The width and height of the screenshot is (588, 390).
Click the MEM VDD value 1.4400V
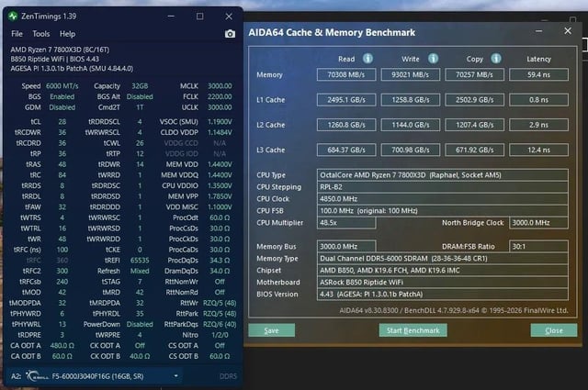[x=220, y=164]
